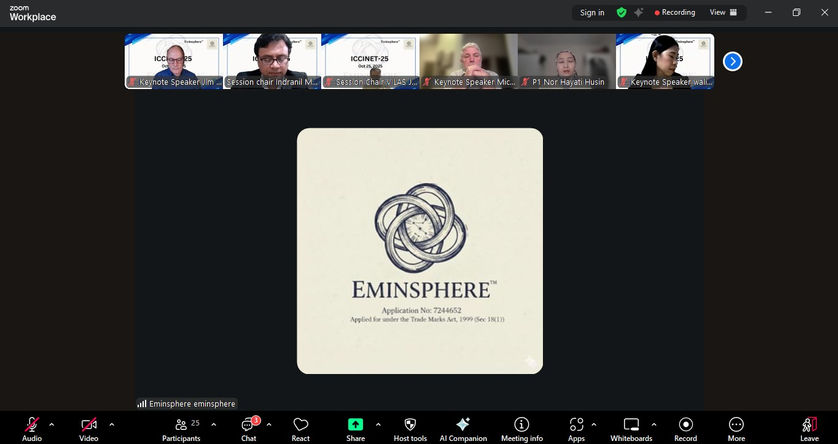
Task: Select Session Chair V LAS thumbnail
Action: point(370,61)
